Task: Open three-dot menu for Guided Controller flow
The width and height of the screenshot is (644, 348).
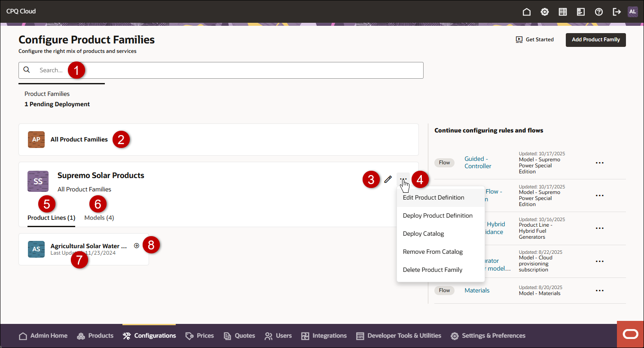Action: click(600, 163)
